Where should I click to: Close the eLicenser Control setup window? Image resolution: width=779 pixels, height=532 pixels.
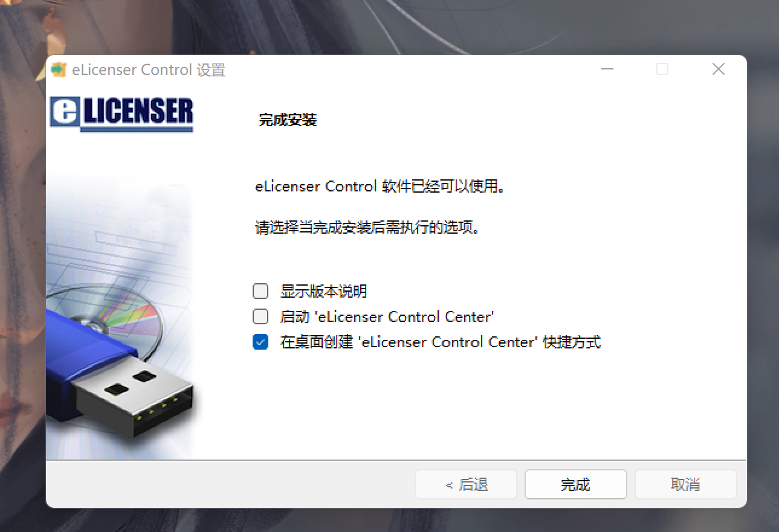click(x=718, y=69)
